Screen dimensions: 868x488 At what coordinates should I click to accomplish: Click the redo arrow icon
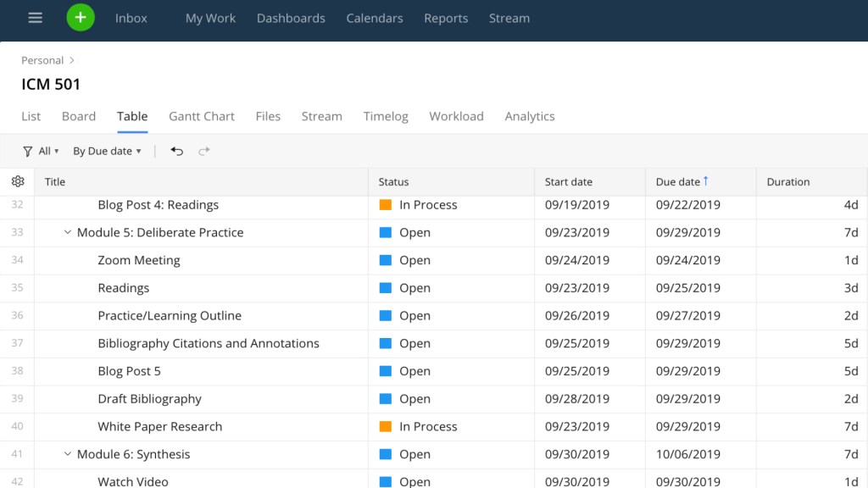click(203, 151)
